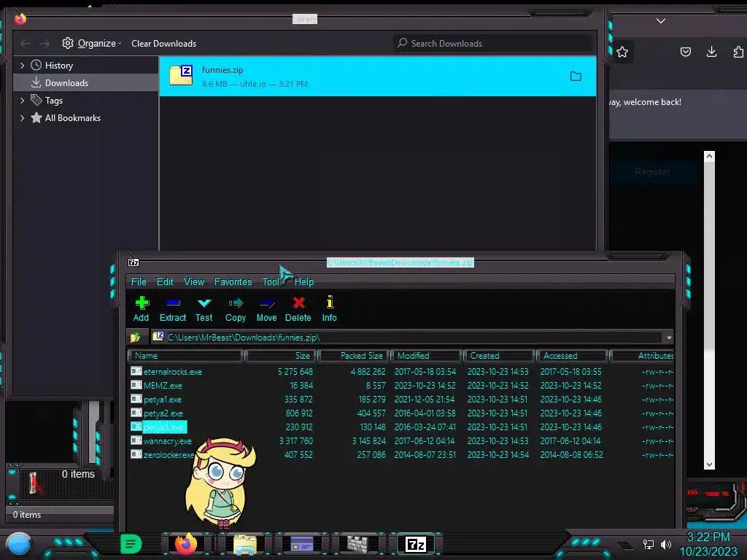Image resolution: width=747 pixels, height=560 pixels.
Task: Sort by Packed Size column header
Action: [x=354, y=356]
